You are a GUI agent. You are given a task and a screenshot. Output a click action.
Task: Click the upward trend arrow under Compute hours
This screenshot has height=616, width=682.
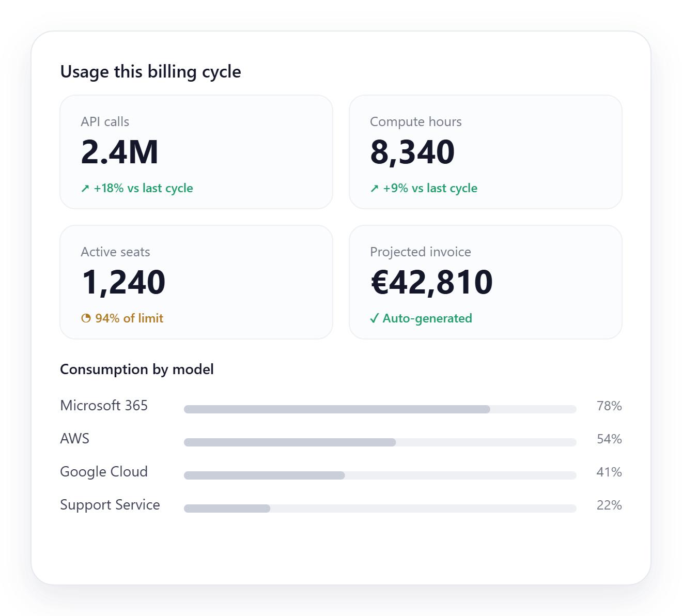(375, 189)
